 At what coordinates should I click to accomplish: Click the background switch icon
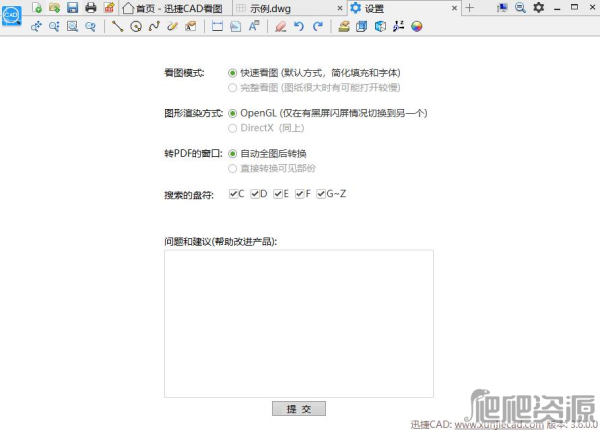(x=398, y=26)
